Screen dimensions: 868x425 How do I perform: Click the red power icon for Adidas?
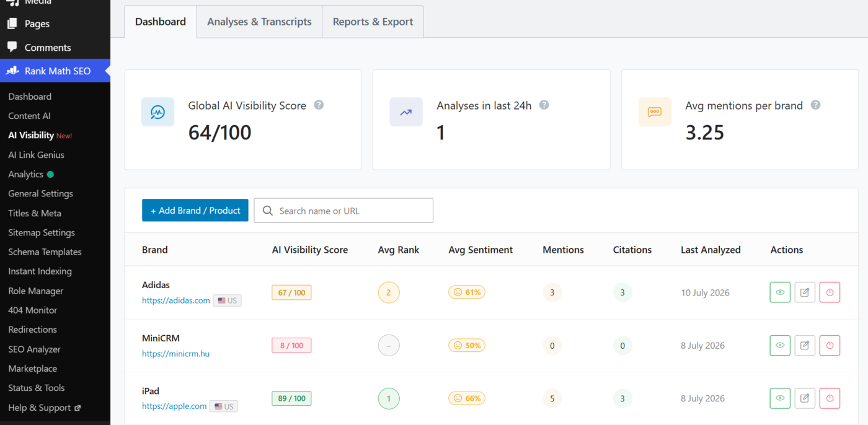click(830, 292)
